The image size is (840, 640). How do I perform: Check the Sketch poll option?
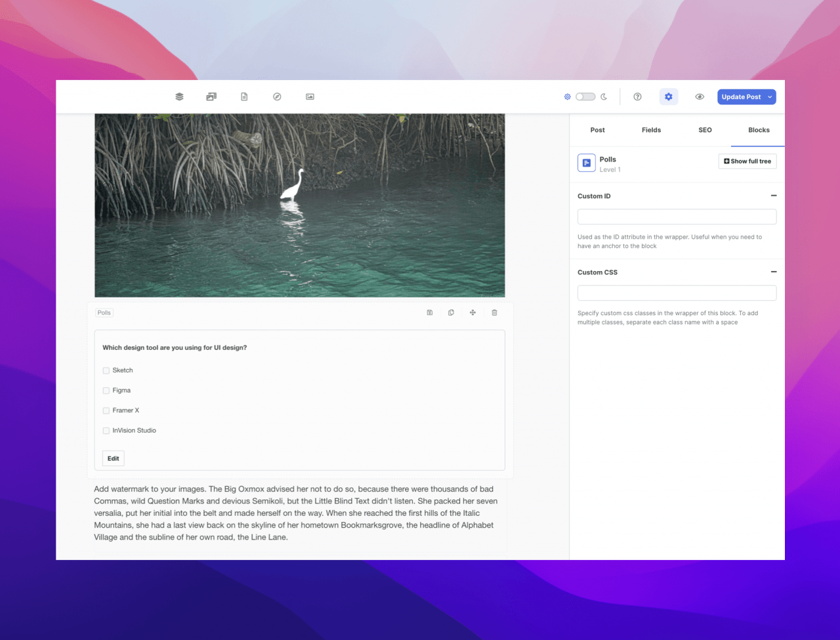tap(106, 371)
